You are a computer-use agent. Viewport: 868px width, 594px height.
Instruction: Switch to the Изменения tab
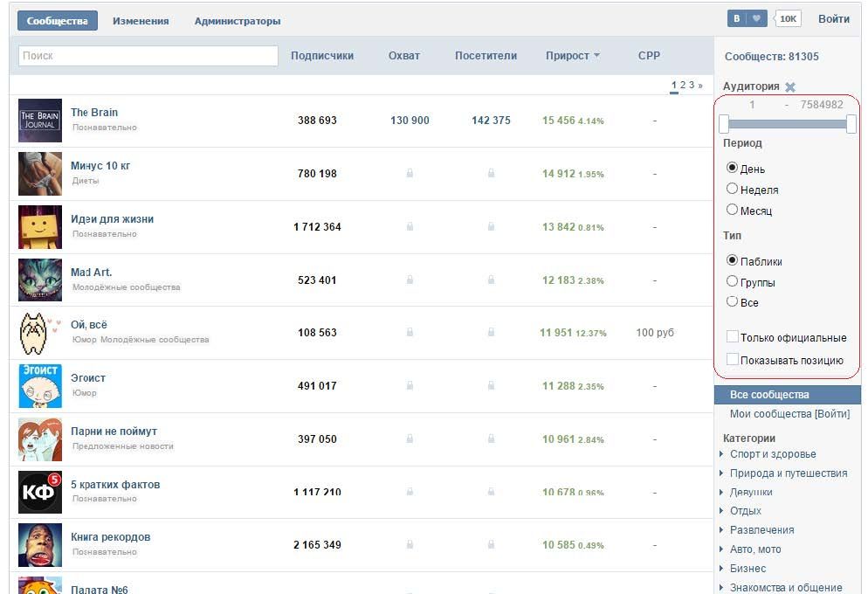141,21
